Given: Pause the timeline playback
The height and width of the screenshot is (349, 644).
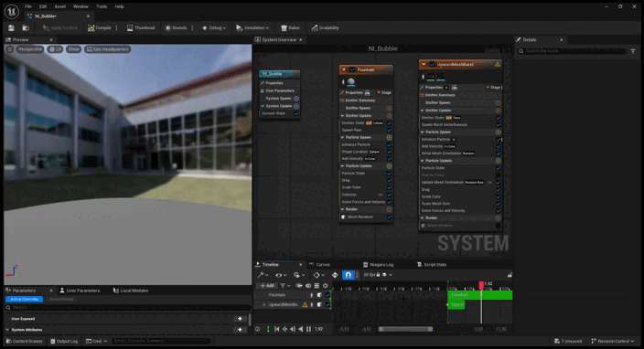Looking at the screenshot, I should [308, 329].
